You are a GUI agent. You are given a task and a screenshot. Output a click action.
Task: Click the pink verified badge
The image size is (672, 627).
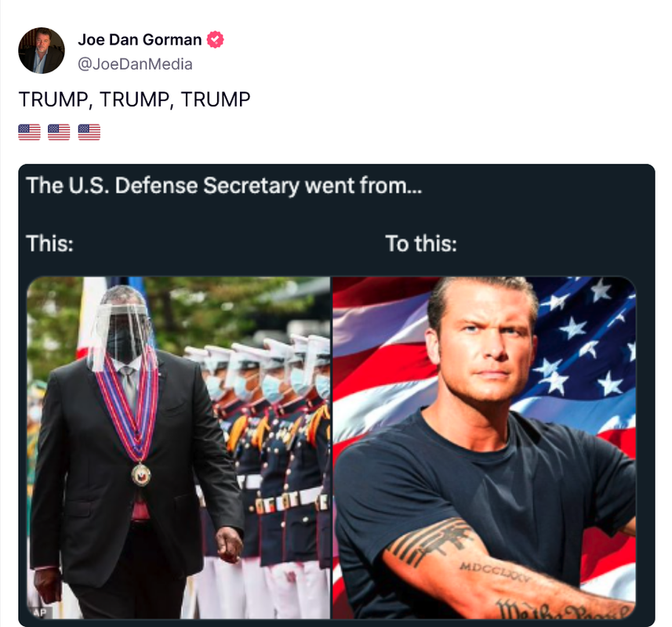tap(215, 39)
